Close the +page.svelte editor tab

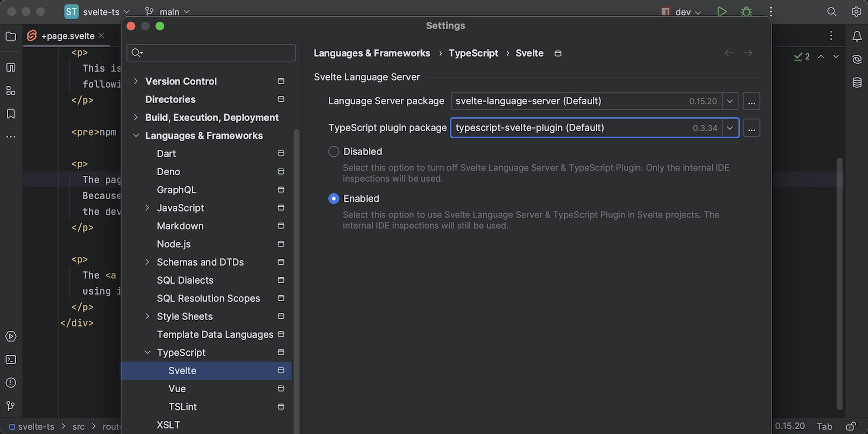(101, 35)
